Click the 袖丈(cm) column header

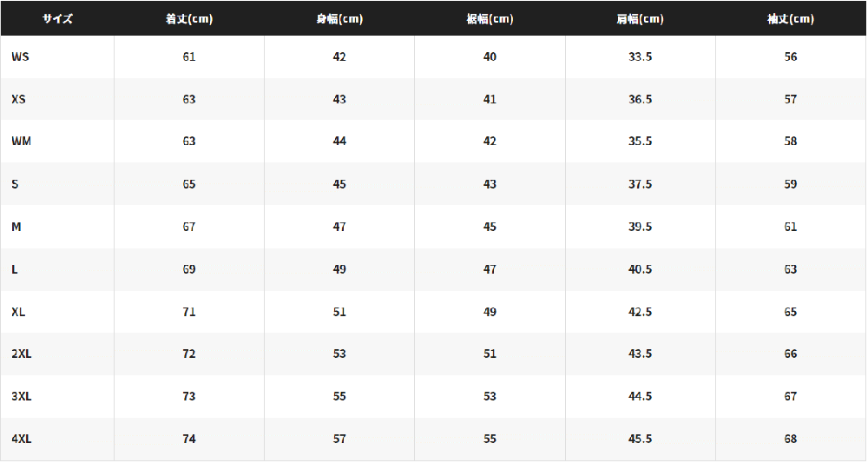pyautogui.click(x=791, y=19)
